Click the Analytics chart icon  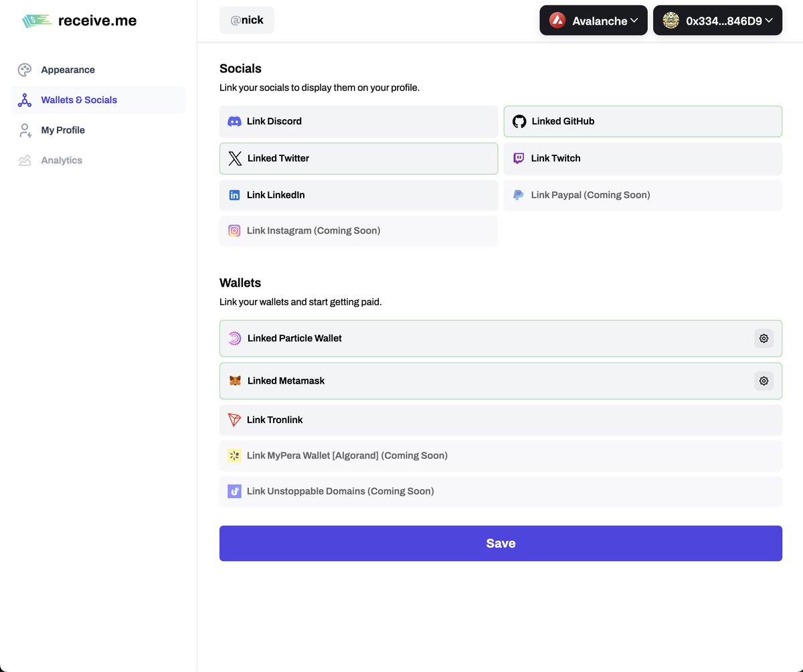click(25, 160)
